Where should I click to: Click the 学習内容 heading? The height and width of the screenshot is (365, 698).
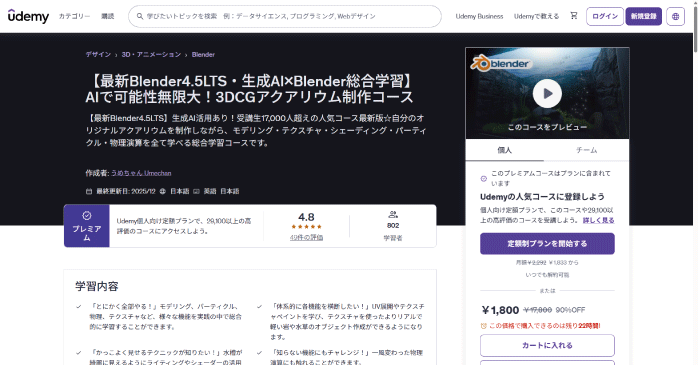[97, 286]
